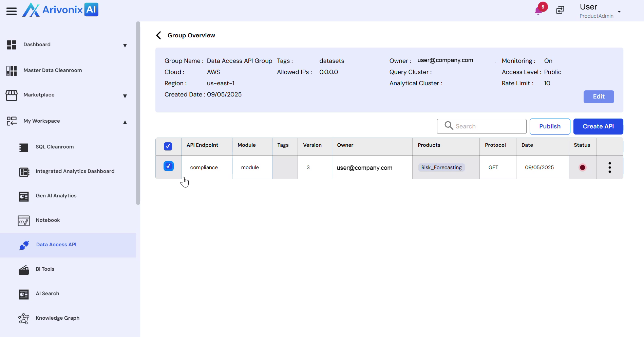Uncheck the select-all header checkbox
Viewport: 644px width, 337px height.
(168, 146)
